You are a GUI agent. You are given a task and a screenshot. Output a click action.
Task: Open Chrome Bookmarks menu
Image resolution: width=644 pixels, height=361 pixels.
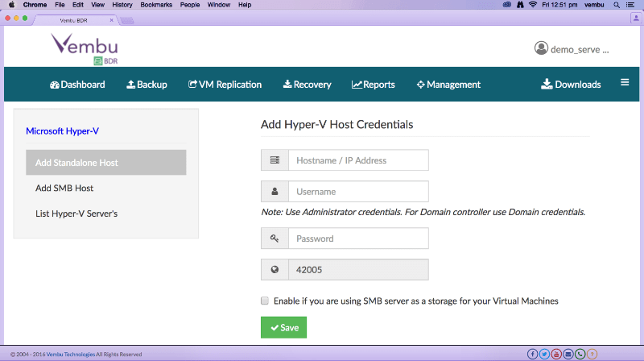tap(156, 5)
